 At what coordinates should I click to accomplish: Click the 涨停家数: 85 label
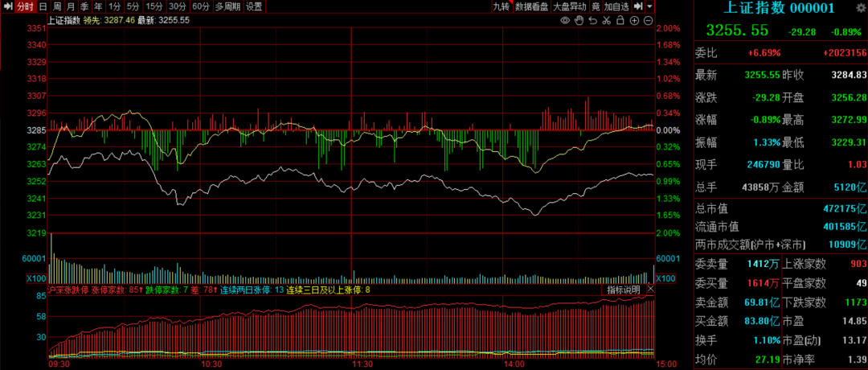(117, 290)
